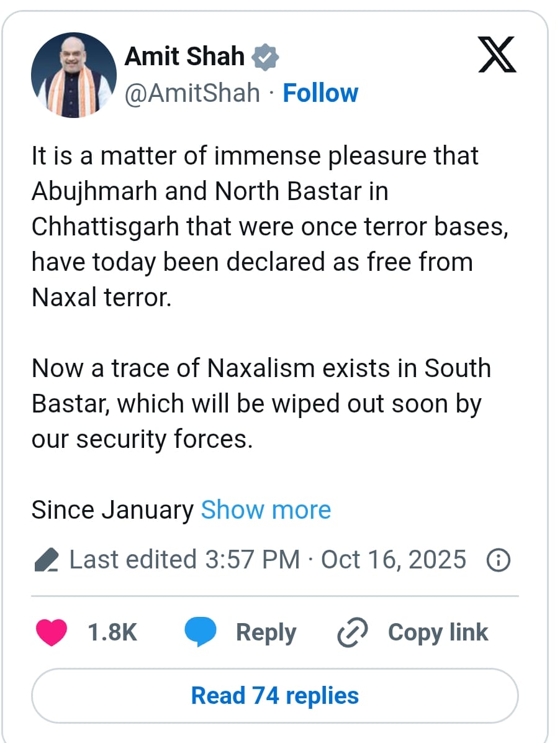
Task: Click the Reply text label
Action: [266, 632]
